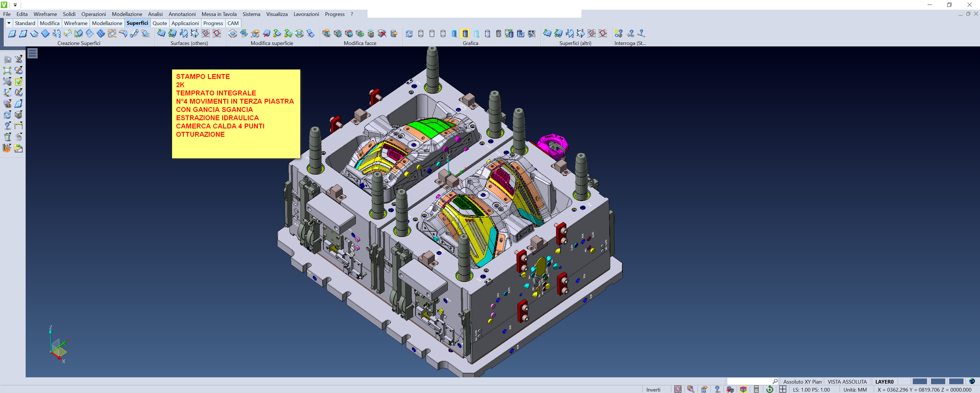
Task: Select the wireframe cylinder display mode
Action: [421, 34]
